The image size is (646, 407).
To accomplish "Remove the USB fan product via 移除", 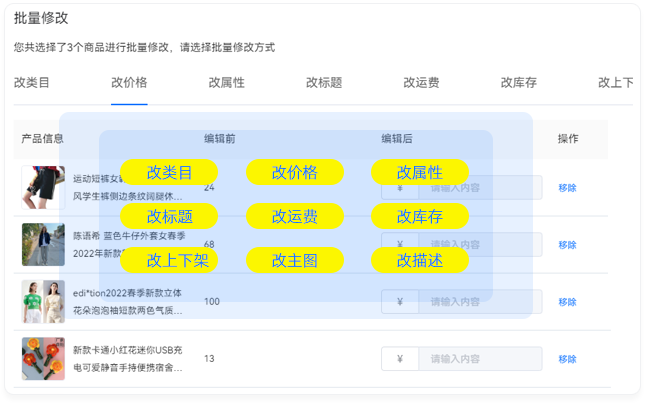I will tap(567, 359).
